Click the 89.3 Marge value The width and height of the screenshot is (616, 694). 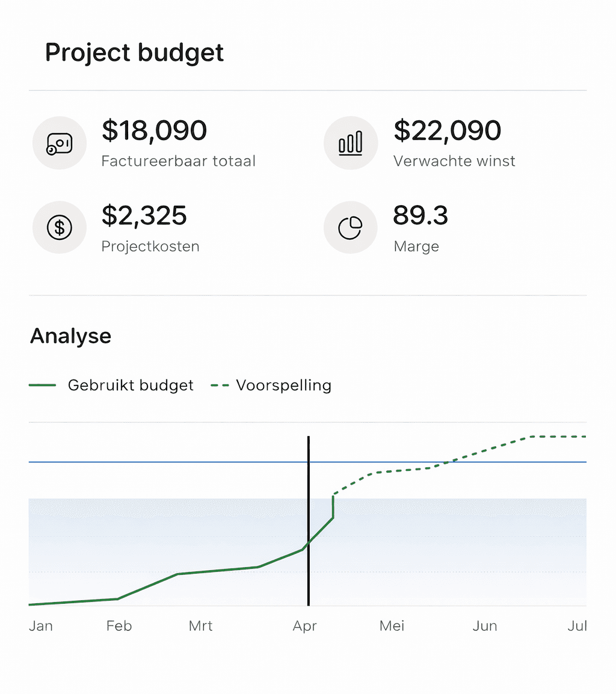click(x=421, y=216)
